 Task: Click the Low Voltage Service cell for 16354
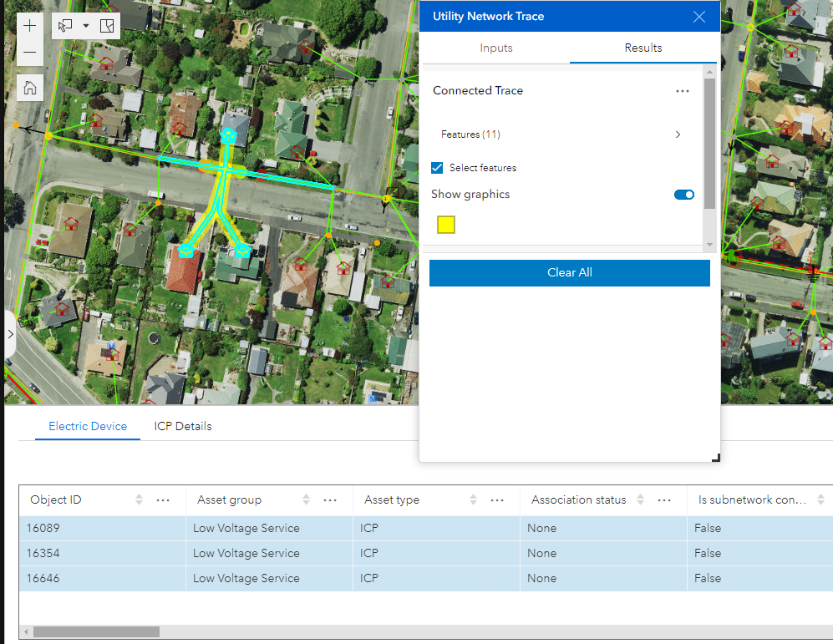pos(269,553)
